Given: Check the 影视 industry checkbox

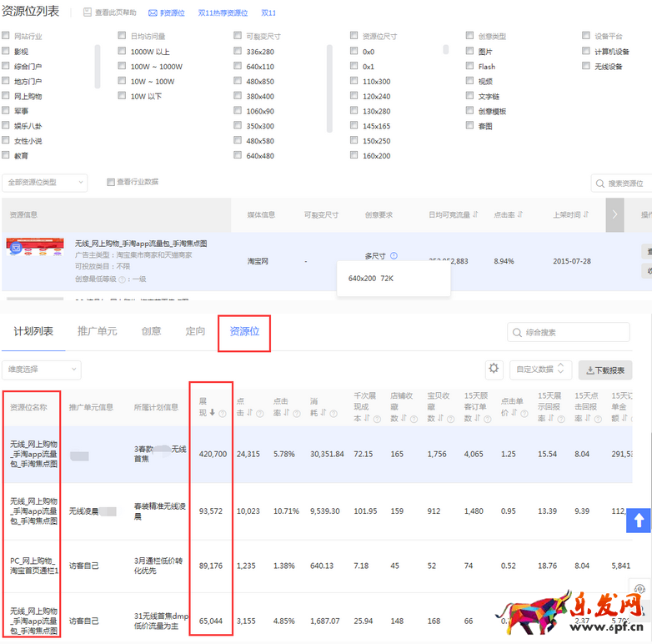Looking at the screenshot, I should pyautogui.click(x=7, y=52).
